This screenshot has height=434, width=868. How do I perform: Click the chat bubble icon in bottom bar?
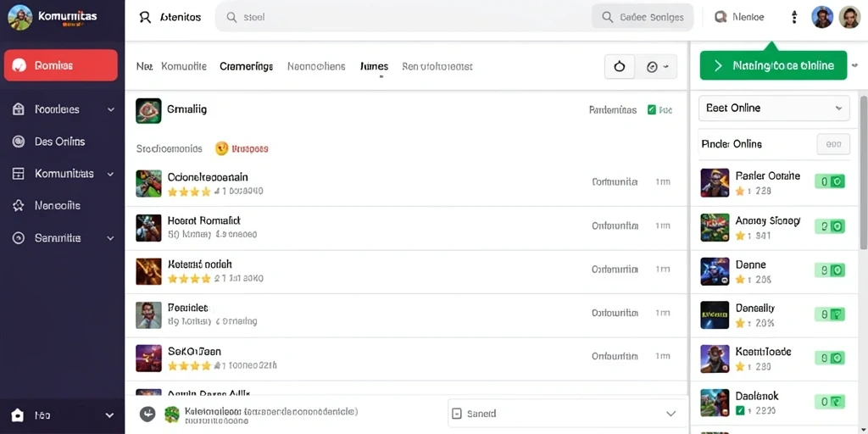(147, 414)
